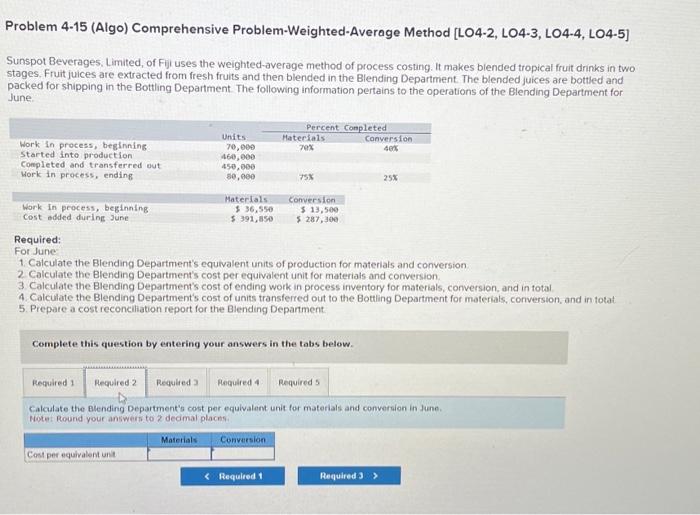Select requirement 1 equivalent units text
This screenshot has width=700, height=515.
(244, 265)
